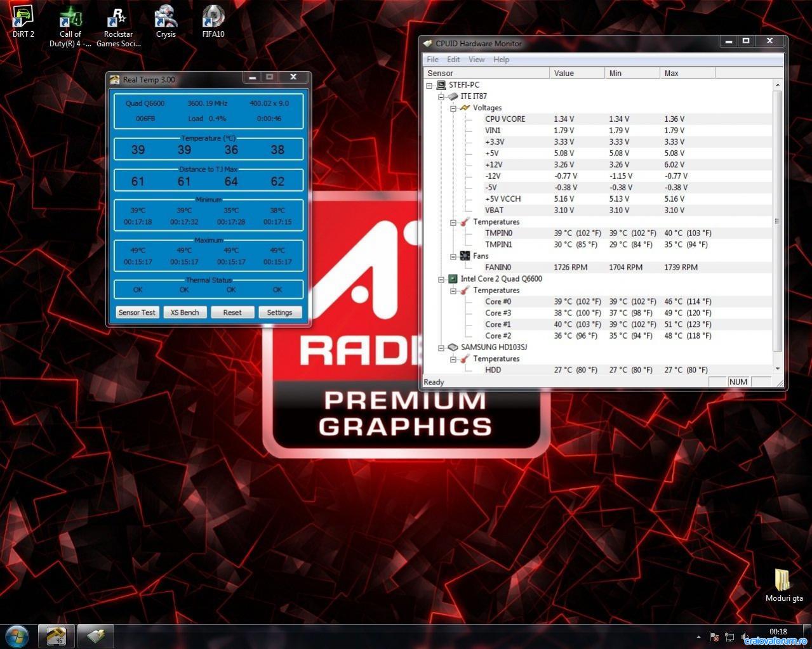Screen dimensions: 812x649
Task: Open the Windows Start menu
Action: 17,636
